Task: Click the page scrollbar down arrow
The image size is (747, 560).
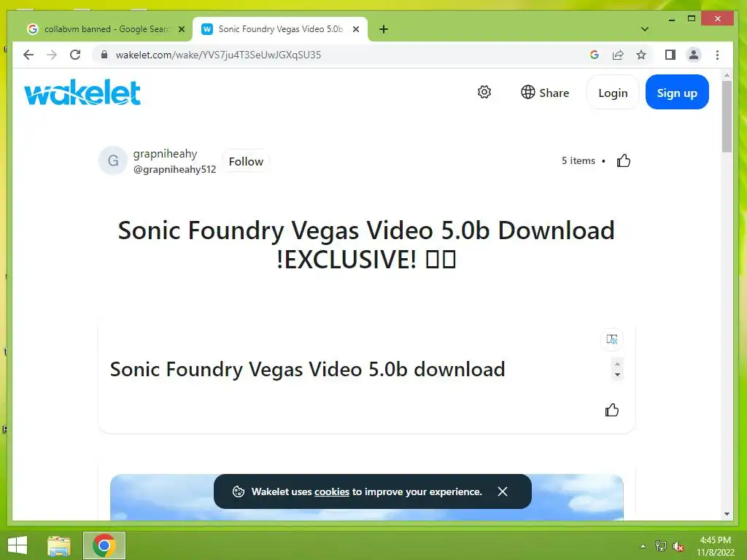Action: point(727,514)
